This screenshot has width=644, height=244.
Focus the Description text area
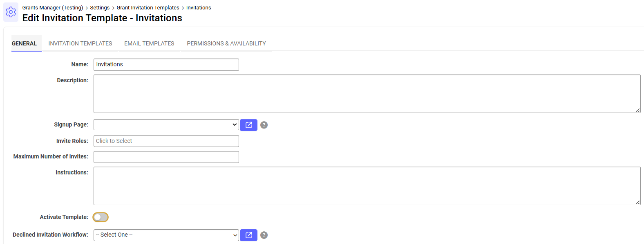click(367, 94)
